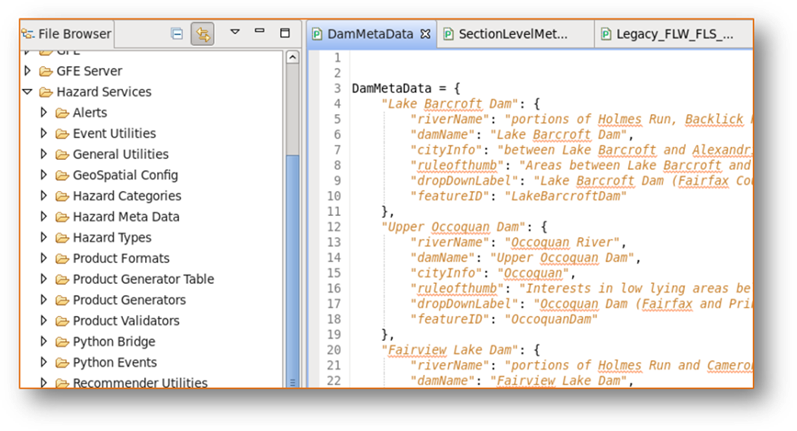This screenshot has height=431, width=797.
Task: Expand the Python Bridge folder
Action: pyautogui.click(x=44, y=341)
